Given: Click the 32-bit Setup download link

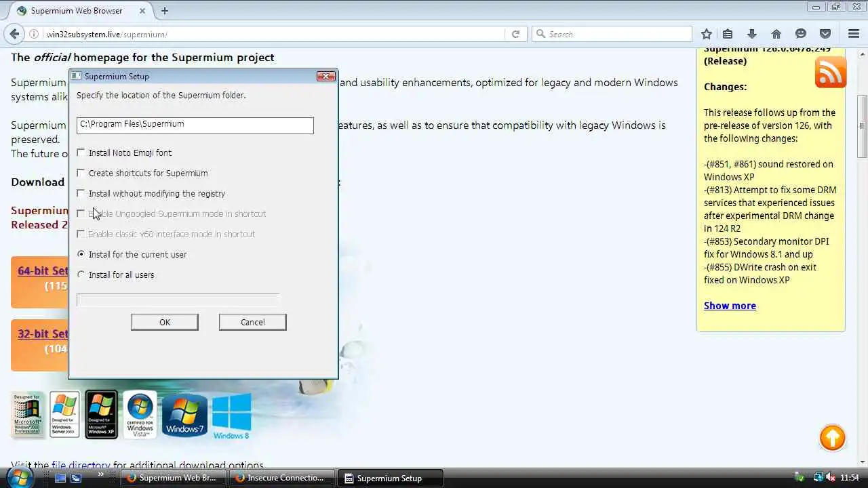Looking at the screenshot, I should click(x=43, y=334).
